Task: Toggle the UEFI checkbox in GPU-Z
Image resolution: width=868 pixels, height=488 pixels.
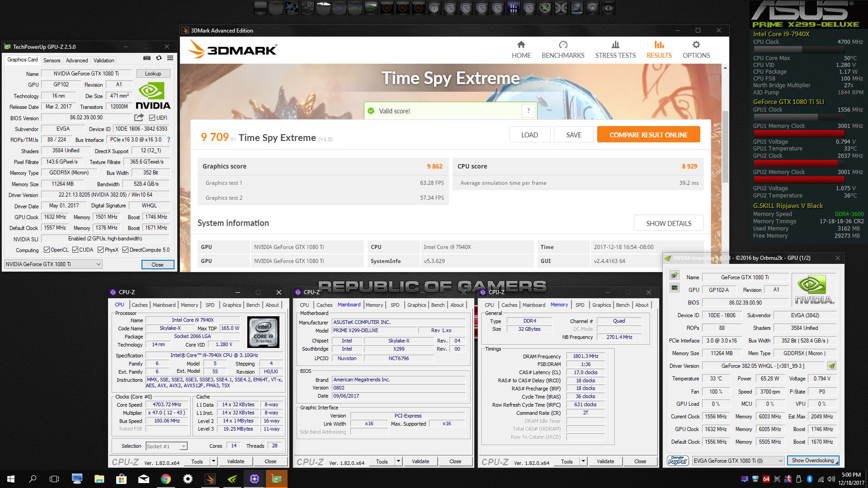Action: pos(152,118)
